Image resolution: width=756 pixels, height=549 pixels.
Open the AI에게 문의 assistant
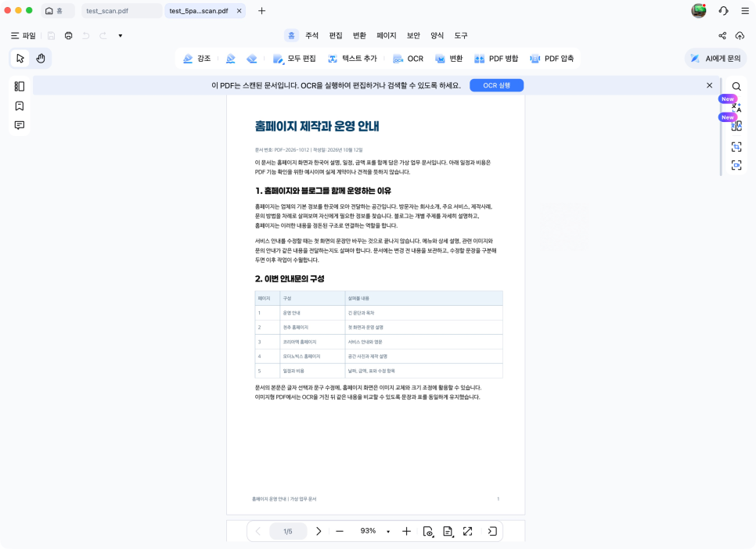[x=715, y=59]
